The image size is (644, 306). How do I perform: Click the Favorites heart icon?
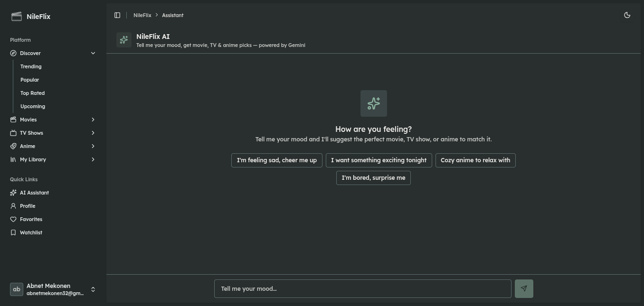point(13,219)
